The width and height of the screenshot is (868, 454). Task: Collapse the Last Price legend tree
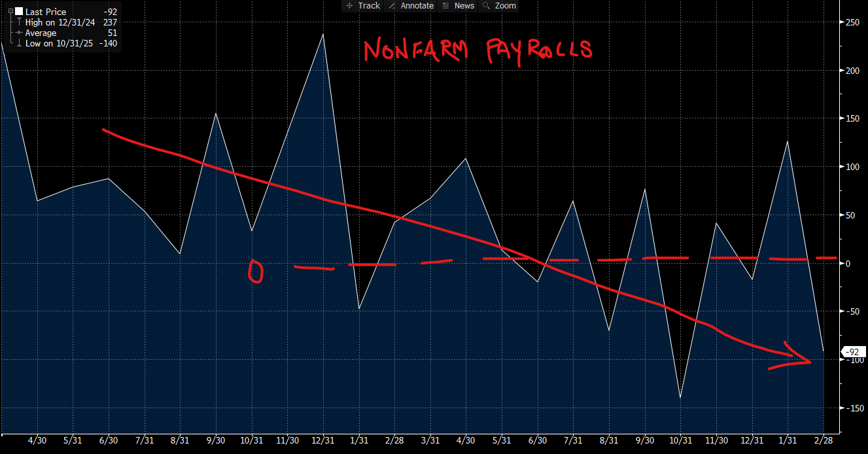9,12
